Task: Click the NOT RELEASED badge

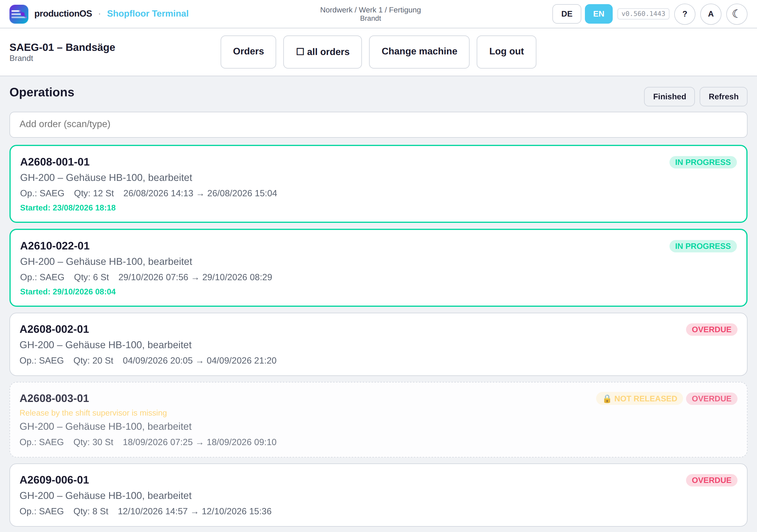Action: point(640,399)
